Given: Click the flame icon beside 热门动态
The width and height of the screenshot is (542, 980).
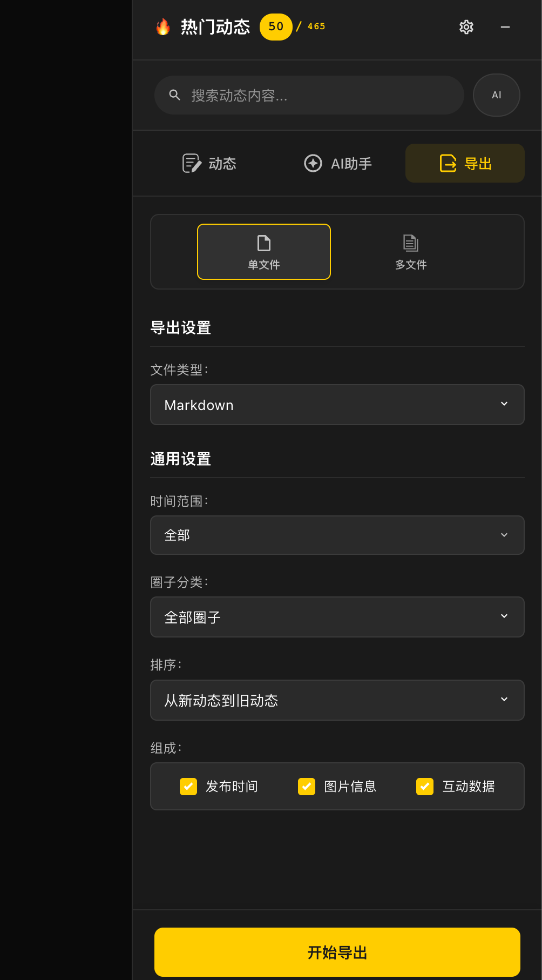Looking at the screenshot, I should (163, 26).
